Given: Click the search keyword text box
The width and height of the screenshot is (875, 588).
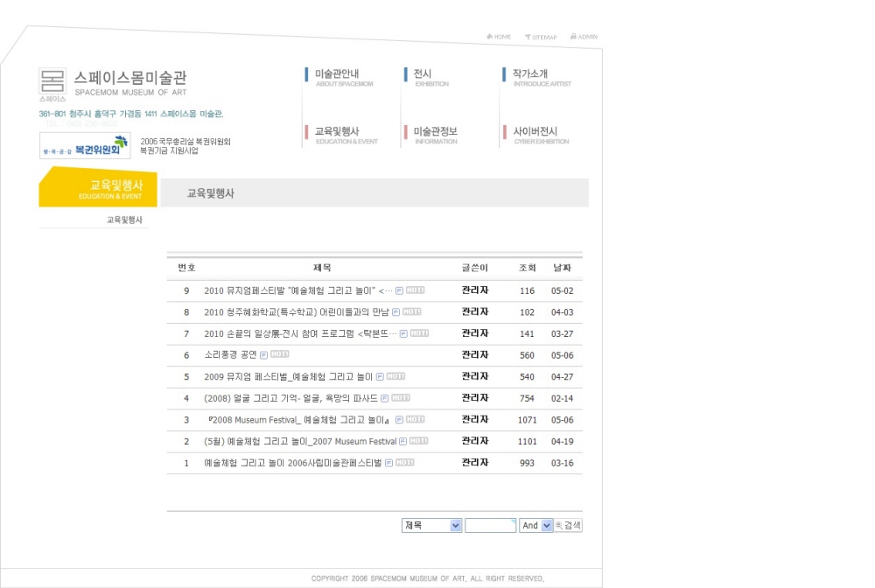Looking at the screenshot, I should pyautogui.click(x=490, y=526).
